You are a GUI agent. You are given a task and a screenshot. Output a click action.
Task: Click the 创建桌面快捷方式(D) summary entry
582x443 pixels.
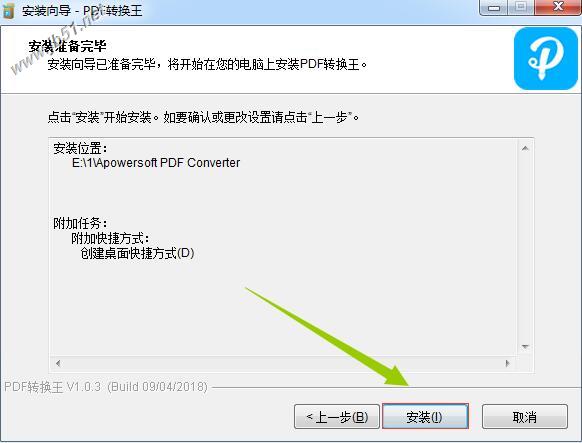pos(137,253)
